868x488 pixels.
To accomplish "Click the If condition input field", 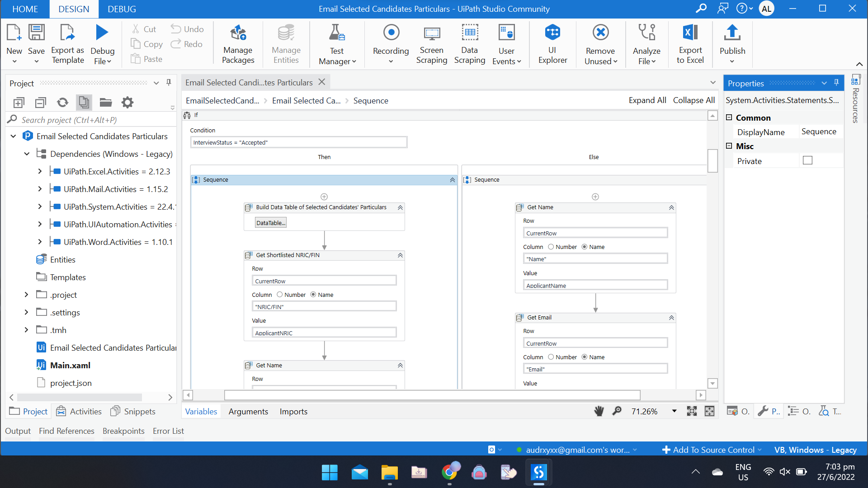I will coord(298,142).
